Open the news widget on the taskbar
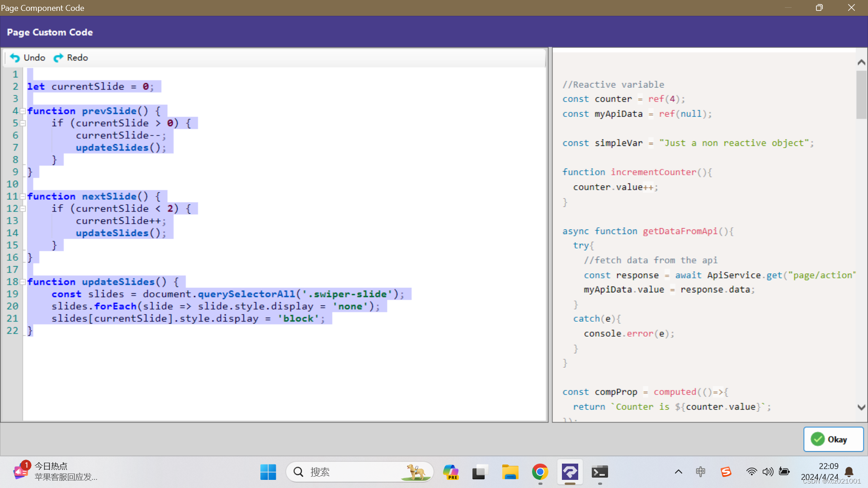Image resolution: width=868 pixels, height=488 pixels. click(54, 471)
